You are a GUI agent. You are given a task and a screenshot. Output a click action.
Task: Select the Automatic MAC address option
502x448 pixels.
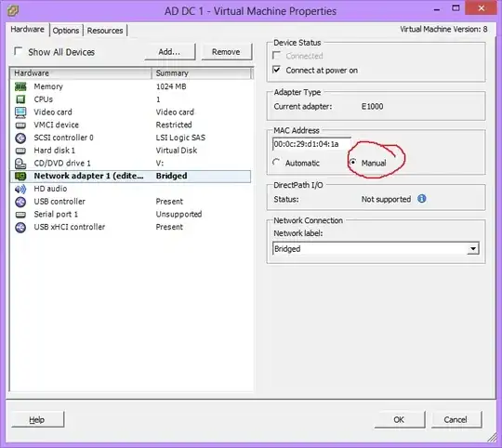coord(276,163)
